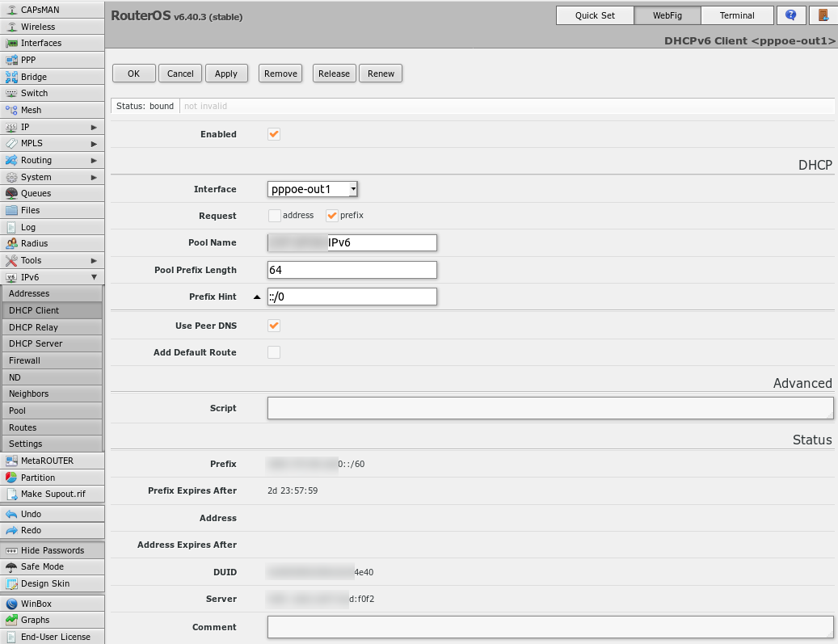Focus the Prefix Hint input field

352,297
